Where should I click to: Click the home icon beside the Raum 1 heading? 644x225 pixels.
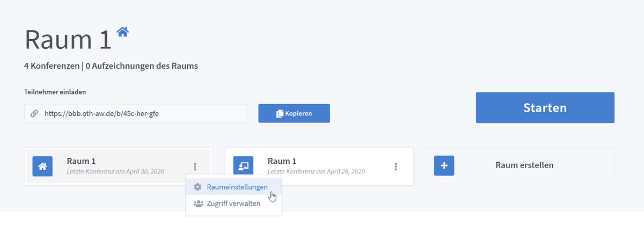tap(123, 32)
